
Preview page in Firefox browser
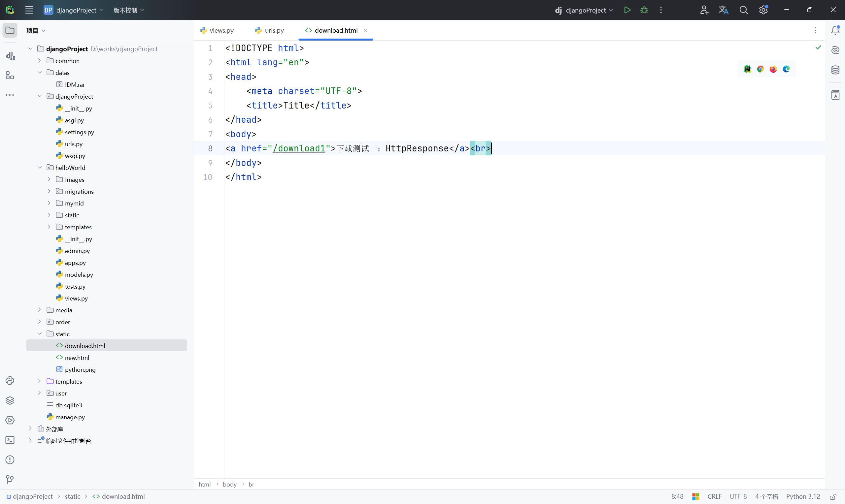[x=773, y=69]
